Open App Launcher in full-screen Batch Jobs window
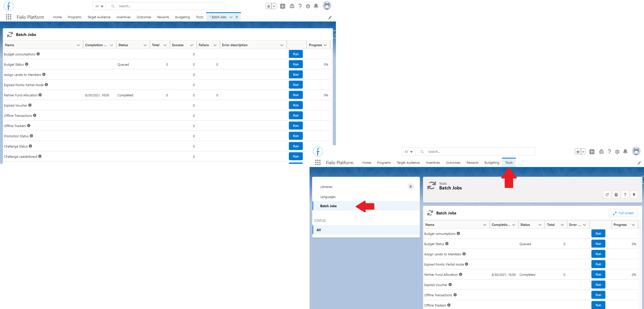The width and height of the screenshot is (644, 309). [x=8, y=17]
